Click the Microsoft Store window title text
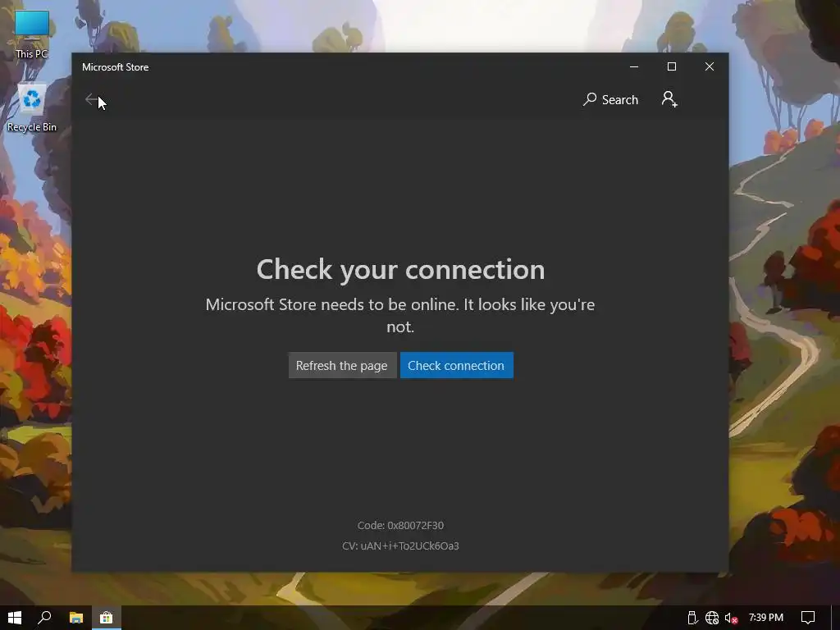840x630 pixels. 115,67
